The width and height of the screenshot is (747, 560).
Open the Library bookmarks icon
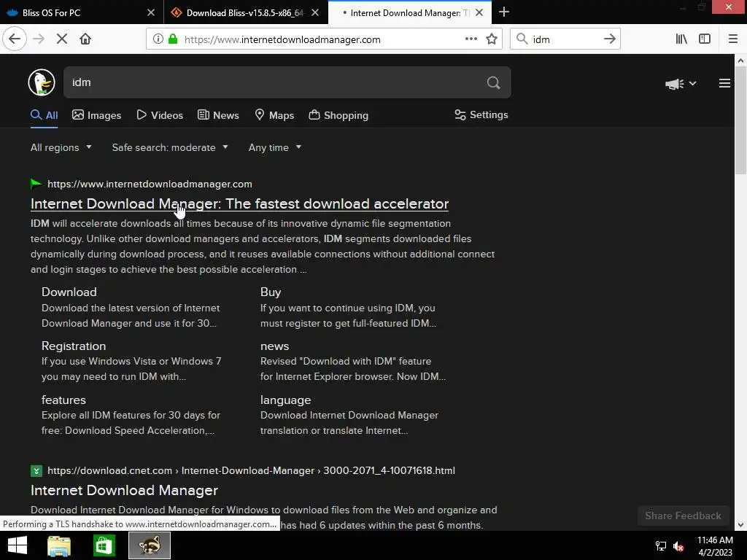coord(681,39)
